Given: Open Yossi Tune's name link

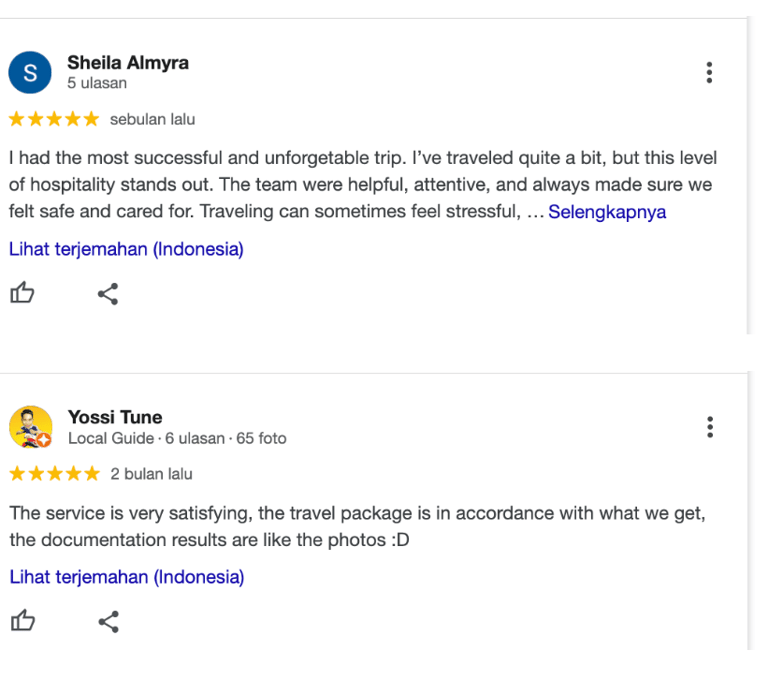Looking at the screenshot, I should [x=115, y=417].
